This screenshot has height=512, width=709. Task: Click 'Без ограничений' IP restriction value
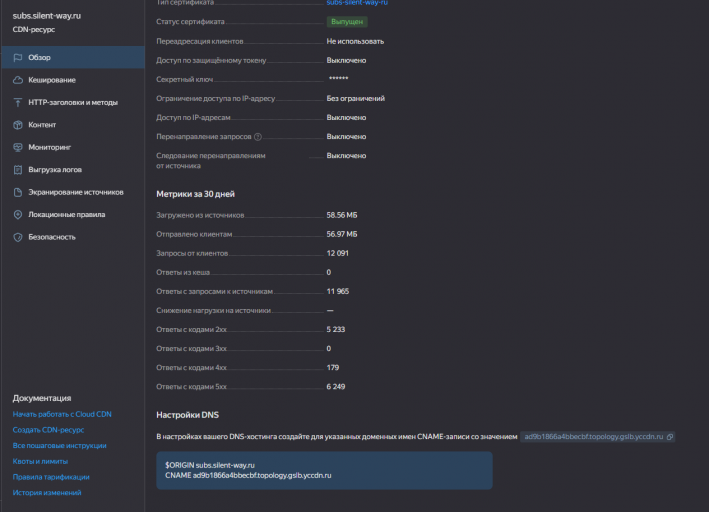point(355,99)
